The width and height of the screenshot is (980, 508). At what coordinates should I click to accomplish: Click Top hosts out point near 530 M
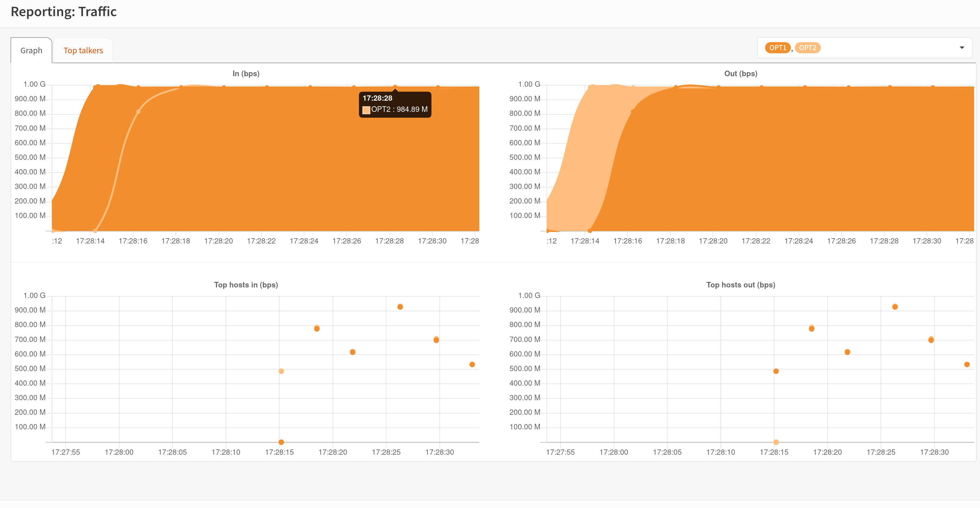pyautogui.click(x=967, y=365)
